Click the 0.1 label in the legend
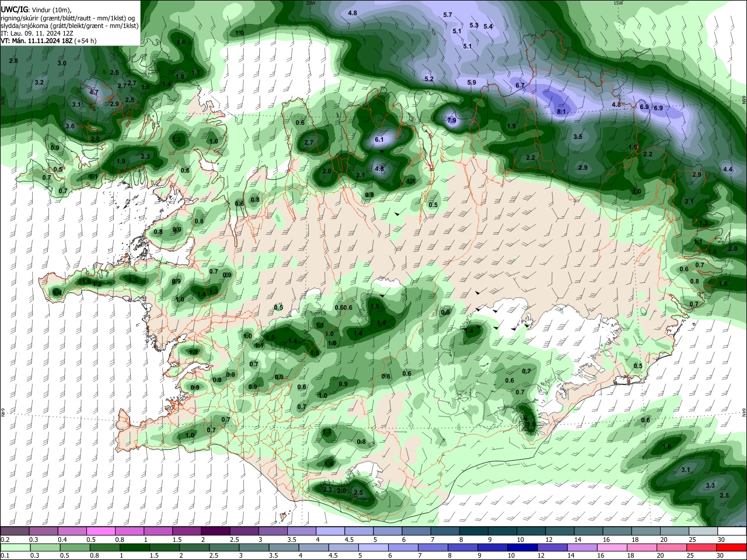The image size is (747, 560). (5, 555)
